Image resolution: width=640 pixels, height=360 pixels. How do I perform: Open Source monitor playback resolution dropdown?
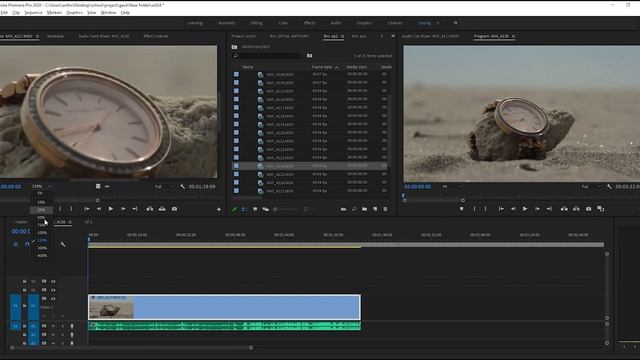tap(164, 187)
